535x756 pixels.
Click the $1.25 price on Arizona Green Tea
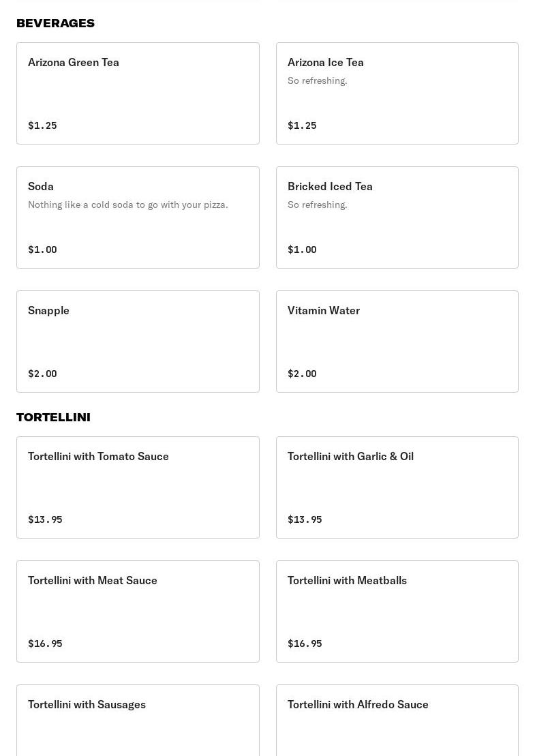coord(42,125)
